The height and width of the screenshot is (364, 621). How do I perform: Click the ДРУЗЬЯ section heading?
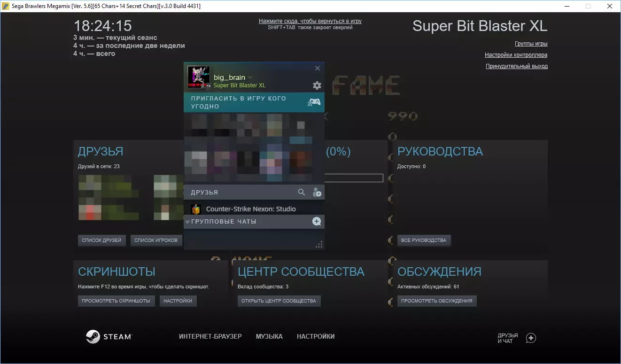pyautogui.click(x=101, y=152)
